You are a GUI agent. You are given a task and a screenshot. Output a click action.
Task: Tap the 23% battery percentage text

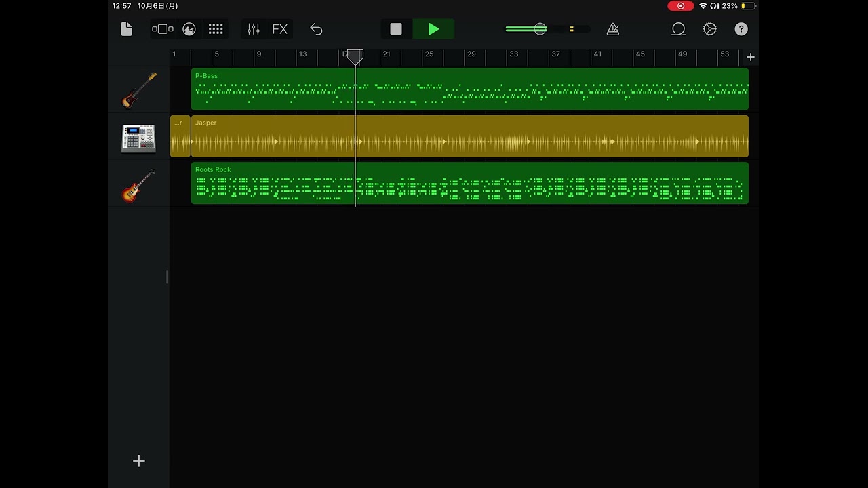point(730,6)
